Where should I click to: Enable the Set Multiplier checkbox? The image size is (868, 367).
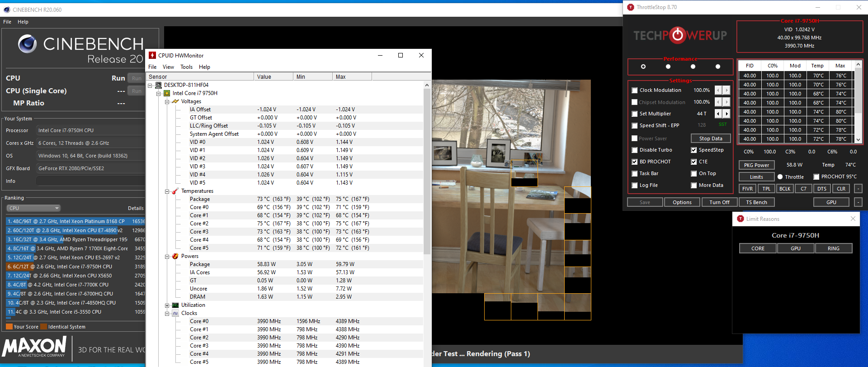pos(635,114)
